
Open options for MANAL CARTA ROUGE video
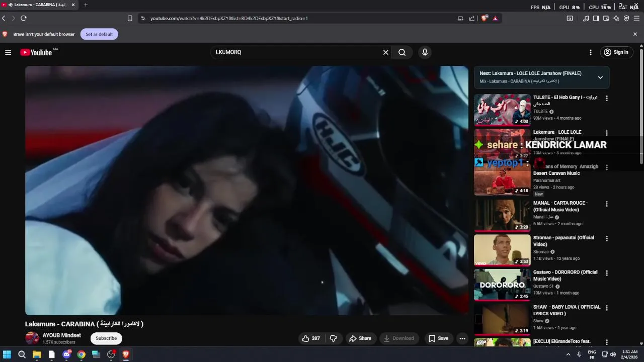pos(607,204)
